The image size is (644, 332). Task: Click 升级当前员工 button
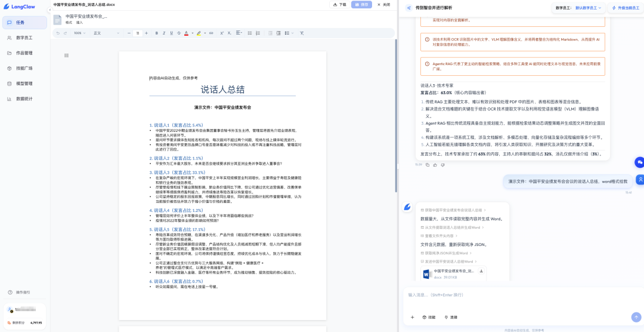coord(625,8)
